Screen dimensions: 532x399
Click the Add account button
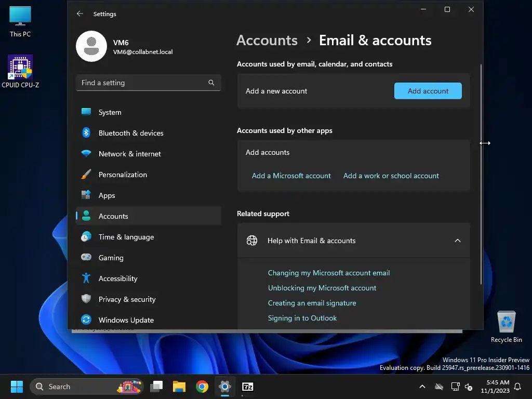coord(428,90)
